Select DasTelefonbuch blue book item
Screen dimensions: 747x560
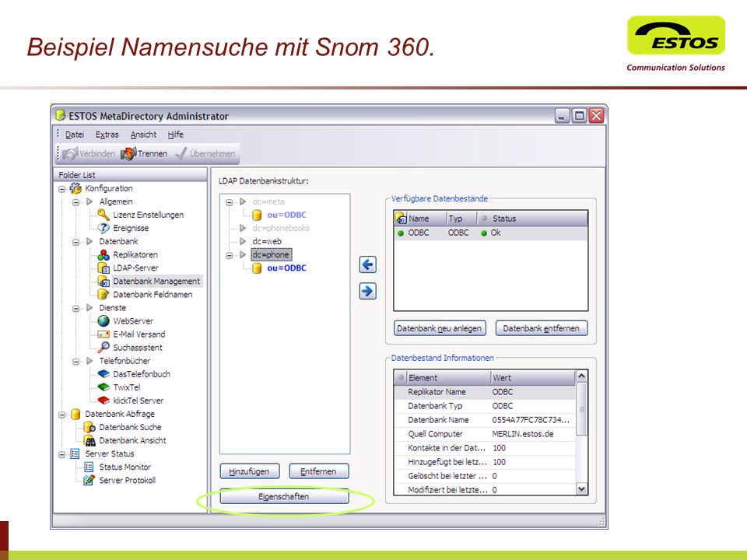click(x=134, y=374)
